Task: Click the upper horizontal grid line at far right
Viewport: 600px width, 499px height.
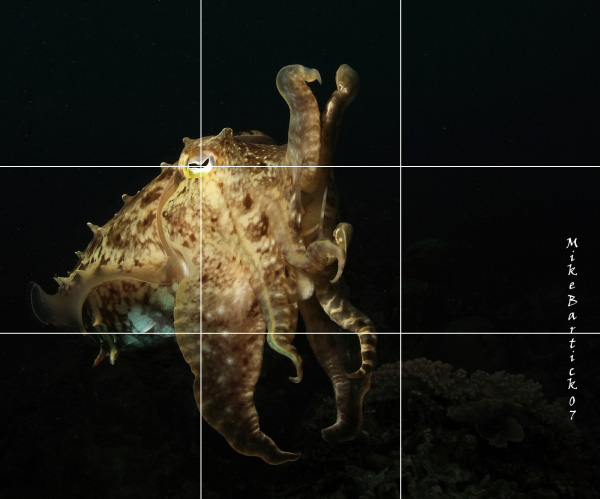Action: tap(580, 166)
